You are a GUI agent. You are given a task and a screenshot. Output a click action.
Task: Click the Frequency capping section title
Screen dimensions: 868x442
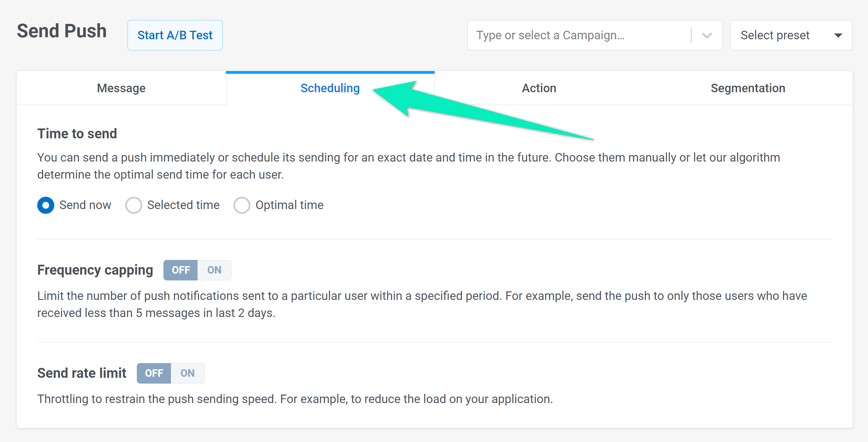[95, 270]
